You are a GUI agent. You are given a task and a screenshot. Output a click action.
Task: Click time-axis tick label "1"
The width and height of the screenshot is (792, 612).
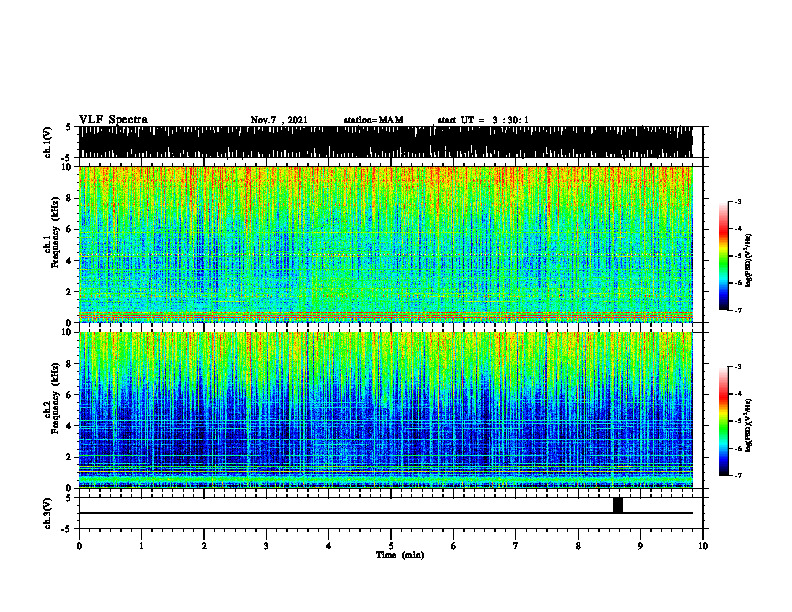click(141, 546)
